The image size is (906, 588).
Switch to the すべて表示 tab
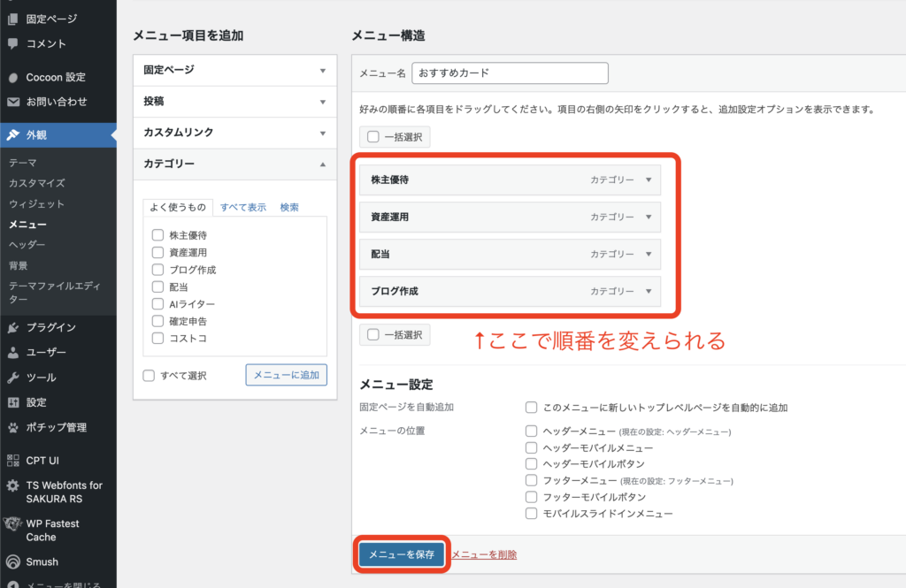[x=243, y=208]
